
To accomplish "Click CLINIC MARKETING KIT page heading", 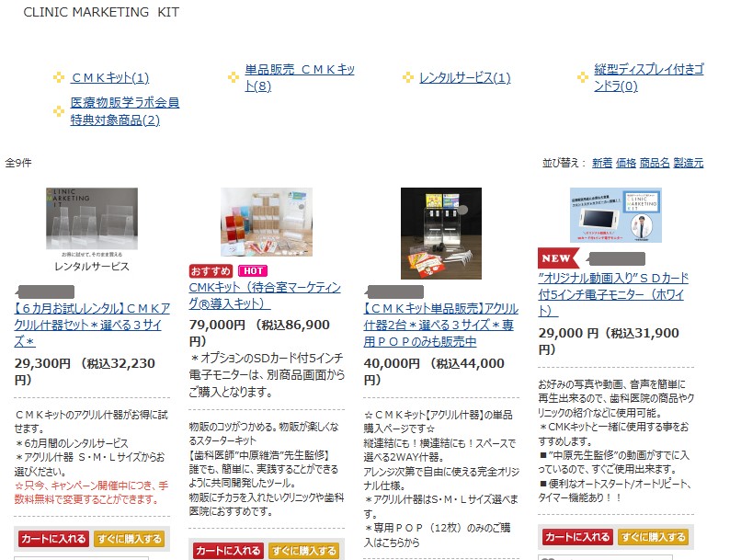I will tap(101, 12).
